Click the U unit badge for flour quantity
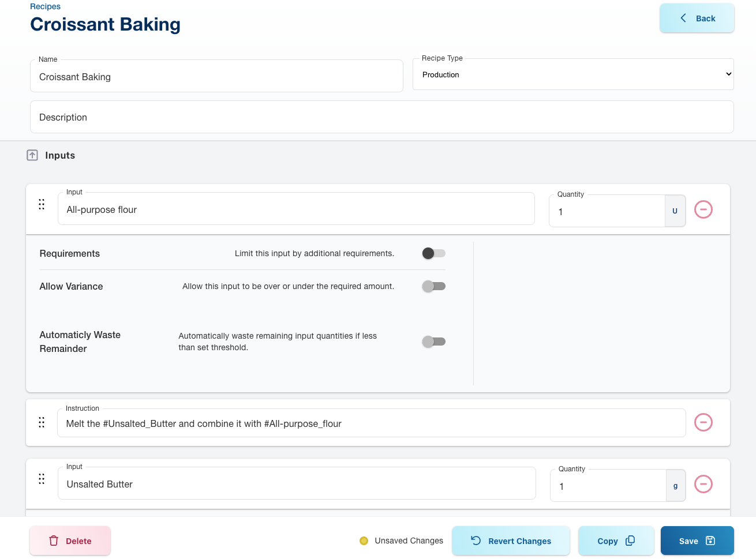756x559 pixels. click(x=675, y=211)
